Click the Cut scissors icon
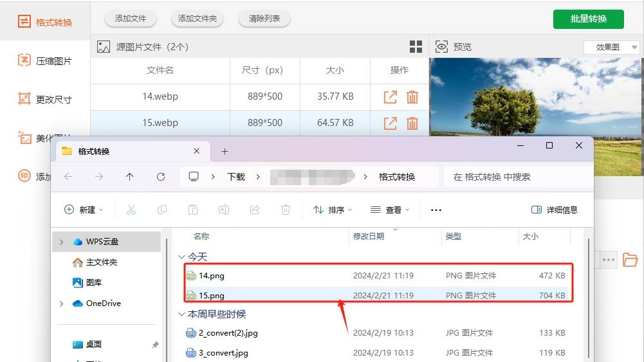Image resolution: width=644 pixels, height=362 pixels. (x=131, y=210)
